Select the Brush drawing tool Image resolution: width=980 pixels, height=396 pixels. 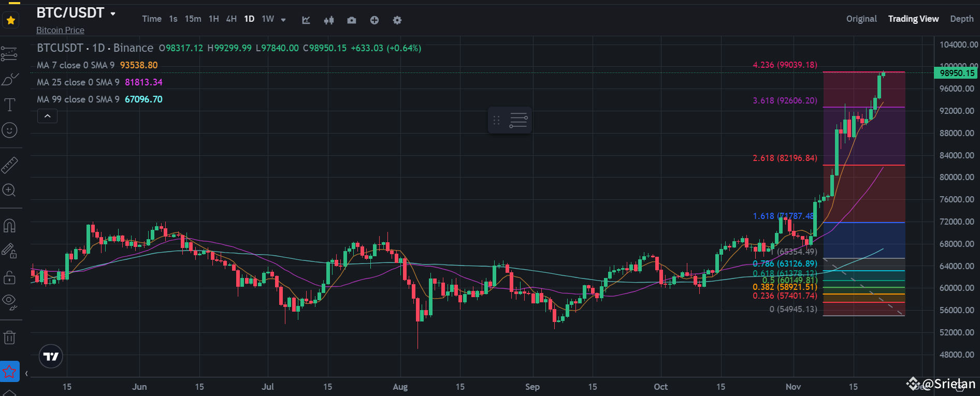(9, 79)
